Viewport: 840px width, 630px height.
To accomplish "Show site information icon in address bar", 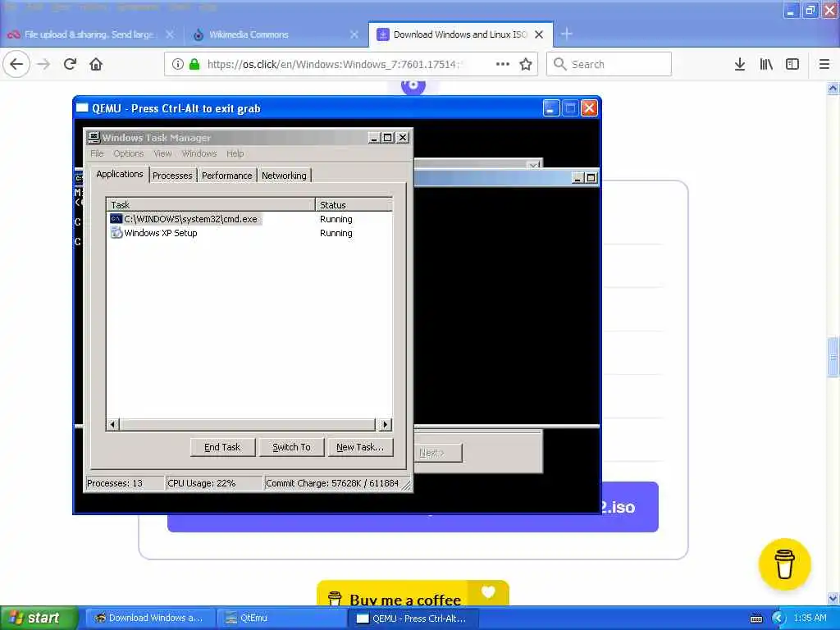I will tap(177, 64).
